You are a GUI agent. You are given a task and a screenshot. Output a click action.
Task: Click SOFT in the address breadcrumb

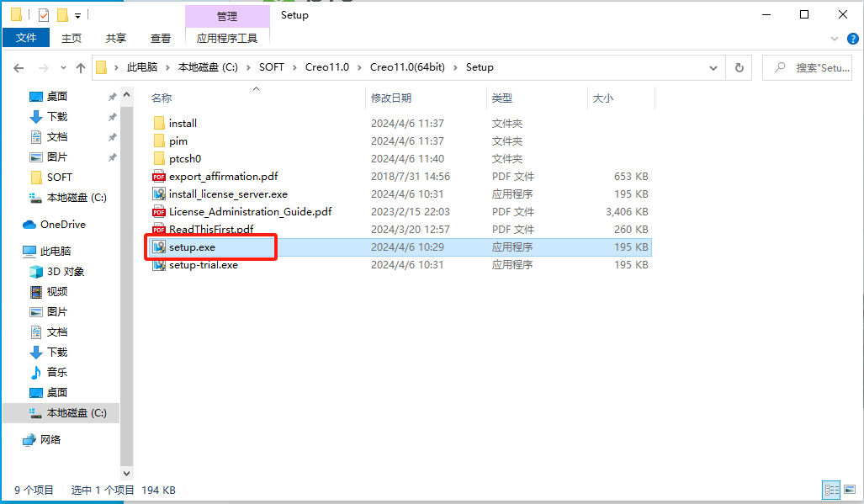click(x=272, y=67)
